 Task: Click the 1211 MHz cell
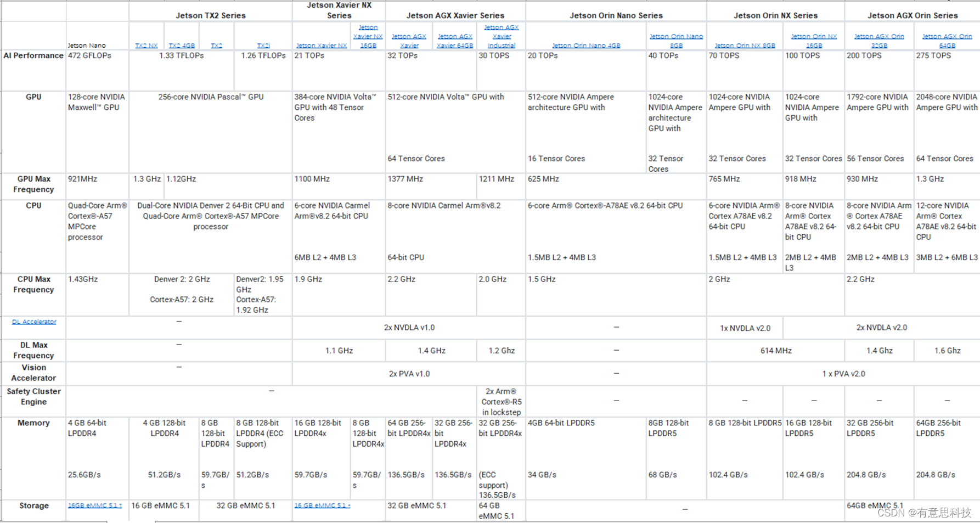(x=497, y=179)
